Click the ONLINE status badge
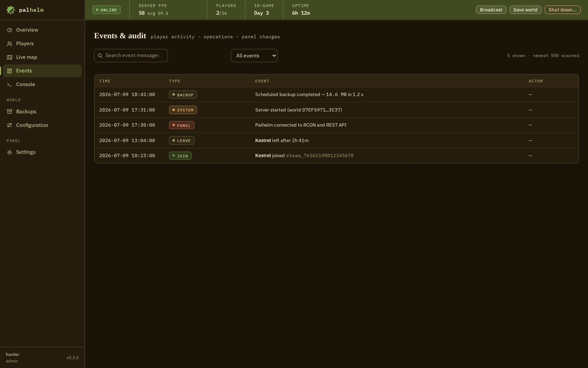Screen dimensions: 588x368 point(106,10)
